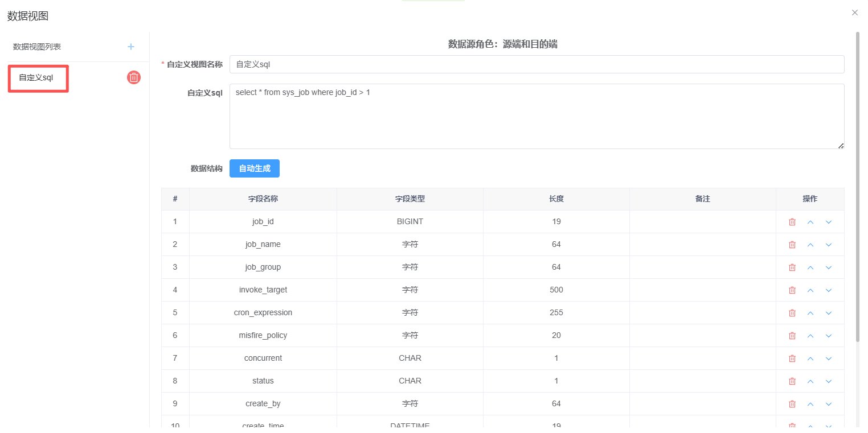Move cron_expression field up
868x433 pixels.
[810, 313]
